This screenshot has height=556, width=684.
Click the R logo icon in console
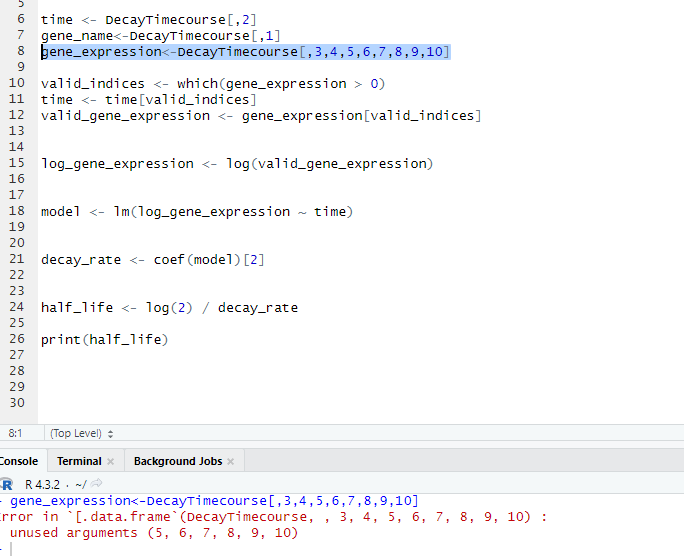pyautogui.click(x=7, y=484)
